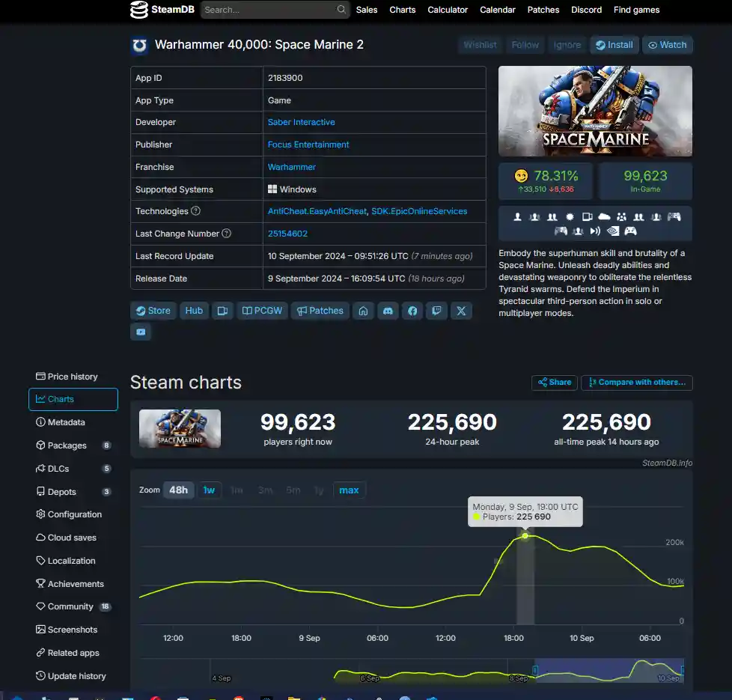This screenshot has width=732, height=700.
Task: Open Depots sidebar section
Action: 73,492
